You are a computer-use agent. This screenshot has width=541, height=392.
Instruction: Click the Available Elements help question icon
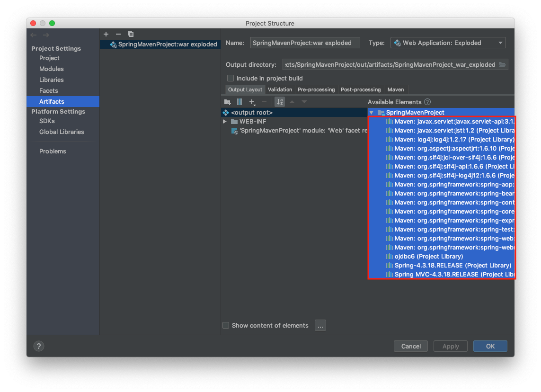pos(427,102)
